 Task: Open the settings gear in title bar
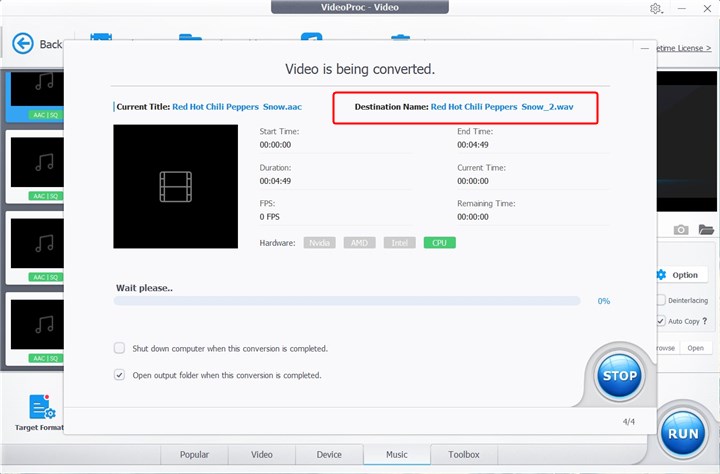coord(655,8)
